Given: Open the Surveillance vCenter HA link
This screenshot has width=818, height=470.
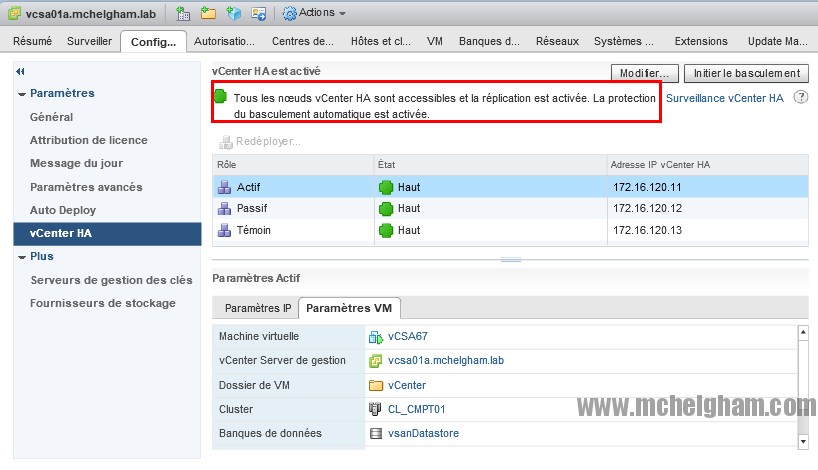Looking at the screenshot, I should [725, 98].
